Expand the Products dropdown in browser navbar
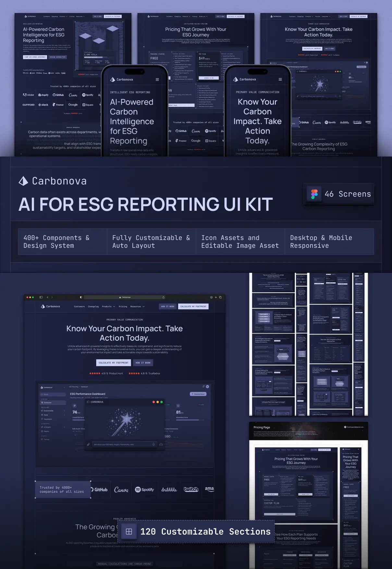 [108, 307]
